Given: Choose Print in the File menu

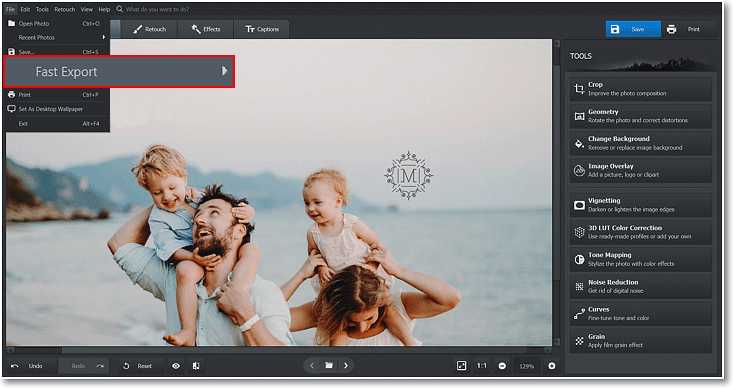Looking at the screenshot, I should (57, 94).
